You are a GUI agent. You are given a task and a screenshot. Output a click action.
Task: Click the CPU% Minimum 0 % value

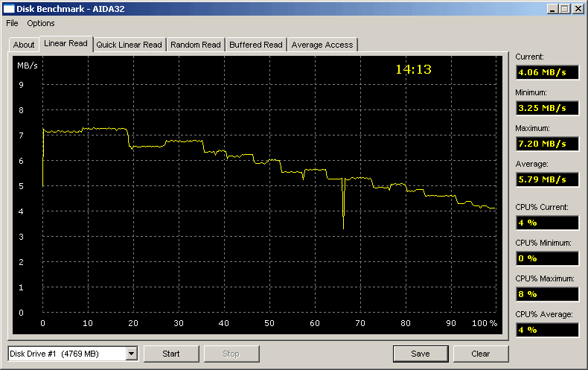[547, 258]
